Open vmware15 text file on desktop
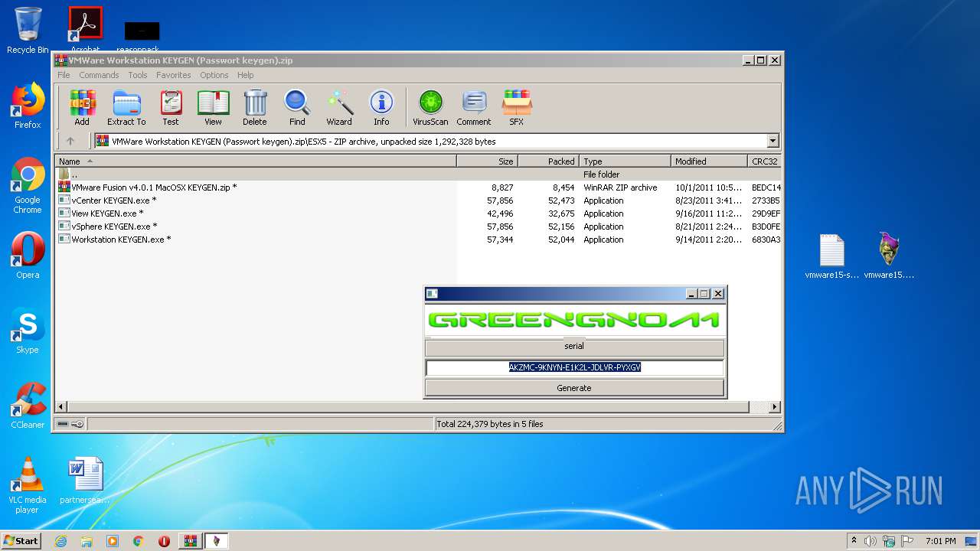Image resolution: width=980 pixels, height=551 pixels. pyautogui.click(x=831, y=256)
